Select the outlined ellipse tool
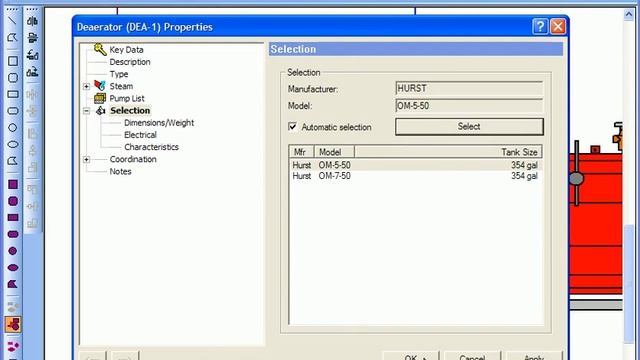 pos(13,144)
